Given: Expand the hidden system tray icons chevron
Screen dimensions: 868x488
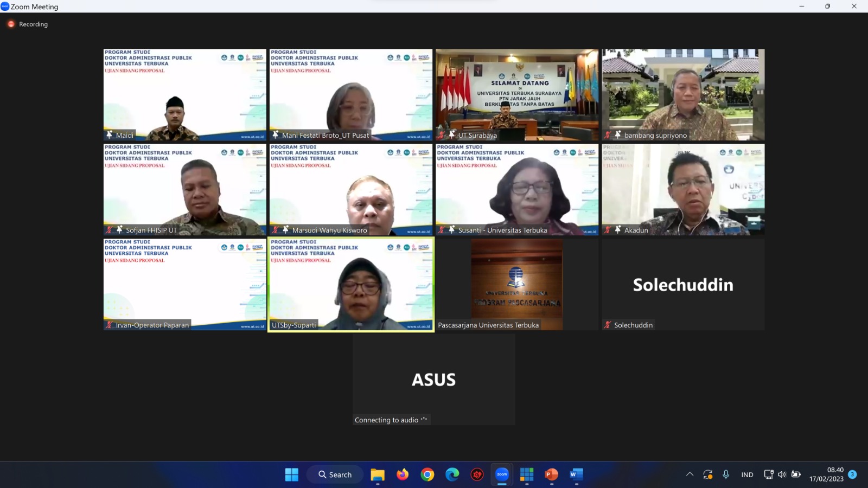Looking at the screenshot, I should (x=690, y=474).
